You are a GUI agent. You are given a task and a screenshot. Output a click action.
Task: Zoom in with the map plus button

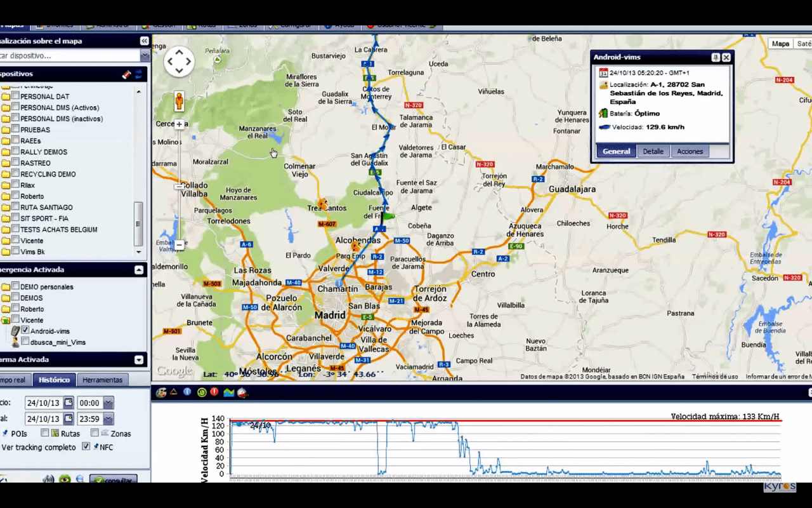click(180, 124)
